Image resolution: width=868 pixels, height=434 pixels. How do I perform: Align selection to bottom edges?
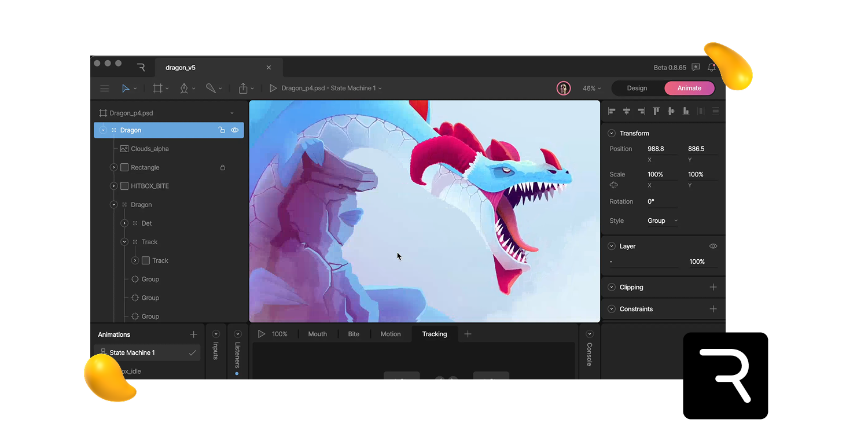point(686,111)
